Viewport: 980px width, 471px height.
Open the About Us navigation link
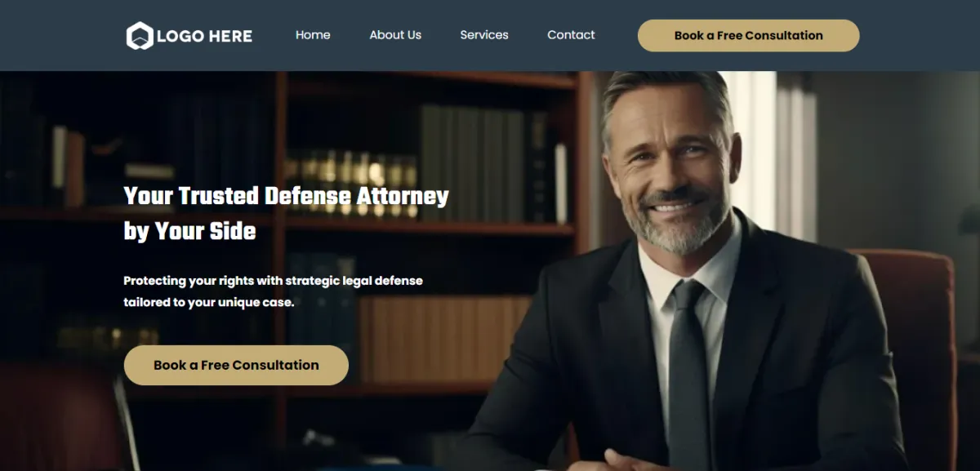[395, 35]
